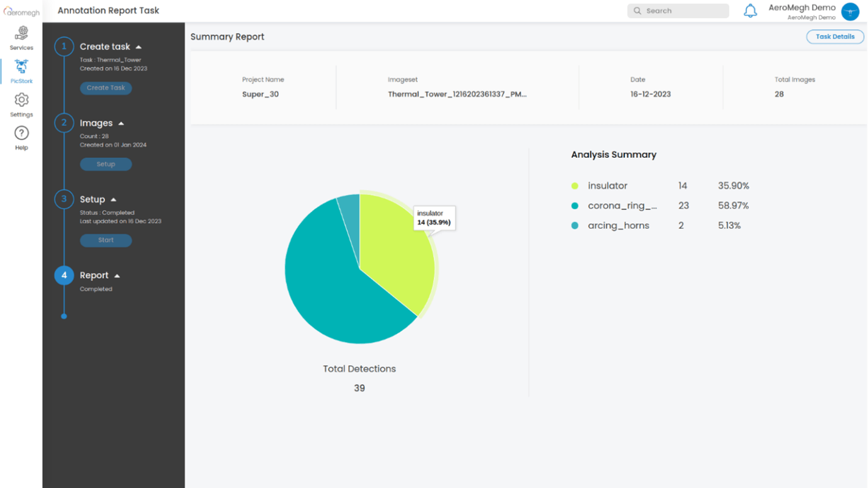Click the Task Details button
The image size is (868, 488).
(835, 36)
